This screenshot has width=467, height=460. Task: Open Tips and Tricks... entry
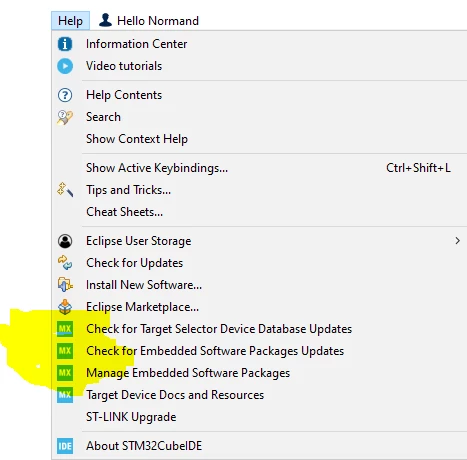[259, 190]
